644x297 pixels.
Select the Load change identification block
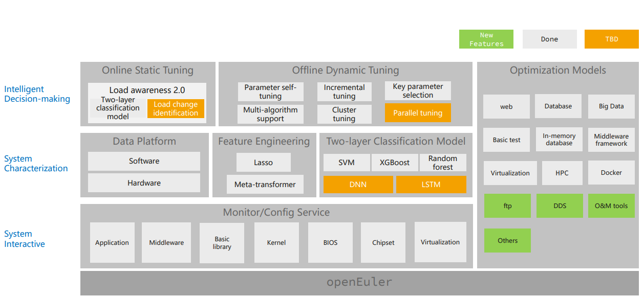pyautogui.click(x=176, y=109)
